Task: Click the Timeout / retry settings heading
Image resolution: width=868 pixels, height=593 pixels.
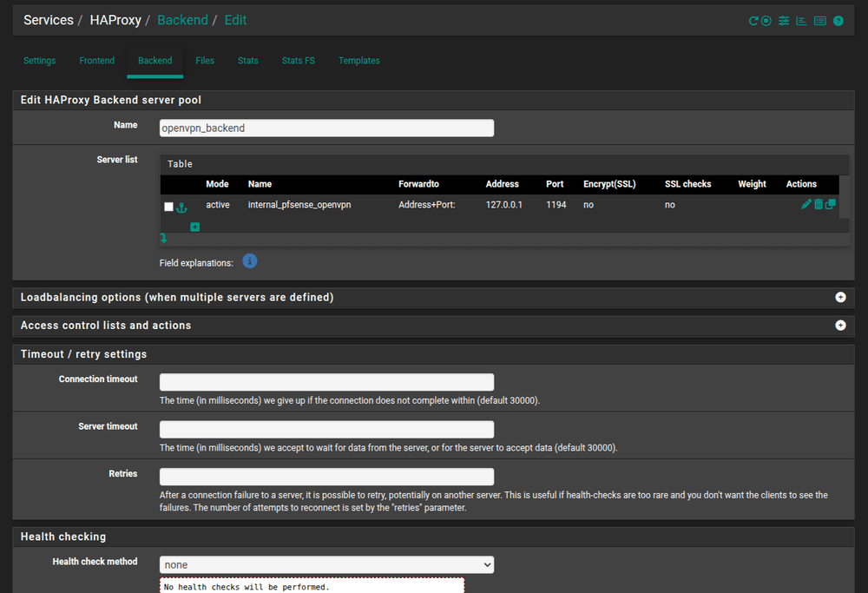Action: coord(83,354)
